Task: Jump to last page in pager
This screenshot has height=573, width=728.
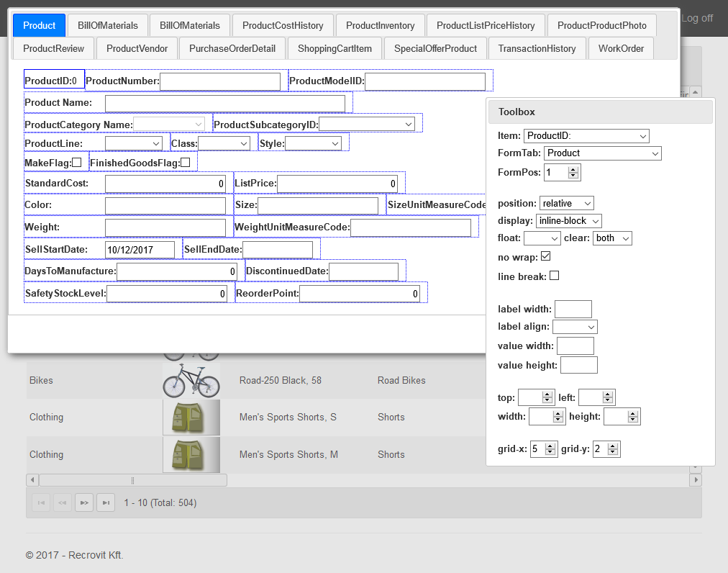Action: click(106, 502)
